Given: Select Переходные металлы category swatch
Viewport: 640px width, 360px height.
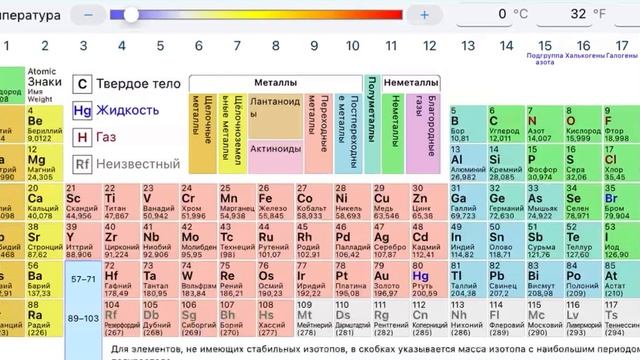Looking at the screenshot, I should click(318, 134).
